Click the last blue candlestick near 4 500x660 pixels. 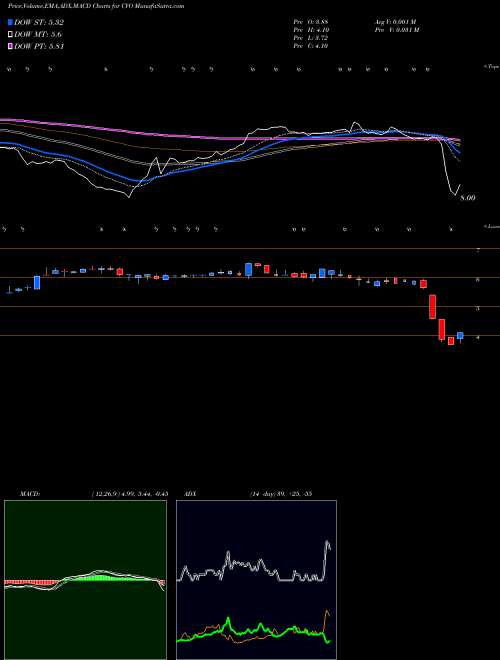point(460,336)
